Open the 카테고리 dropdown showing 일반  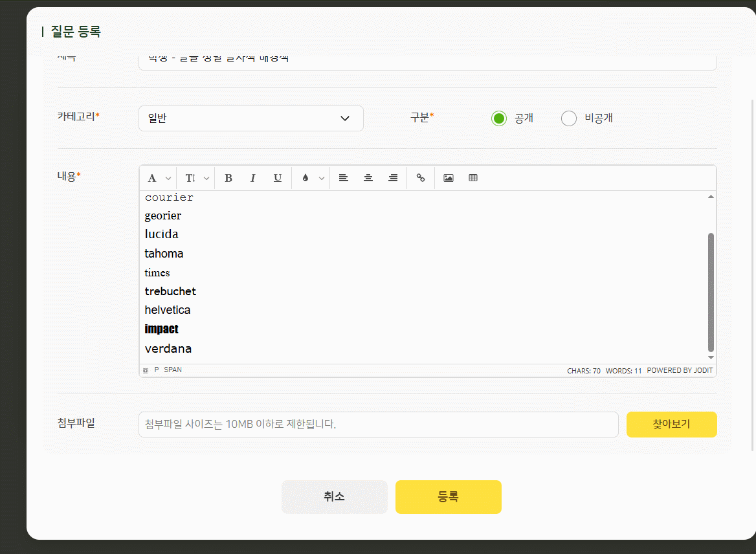tap(250, 118)
